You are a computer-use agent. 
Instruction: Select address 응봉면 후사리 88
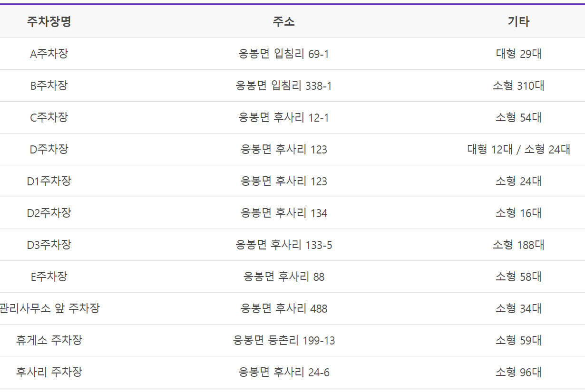click(283, 277)
